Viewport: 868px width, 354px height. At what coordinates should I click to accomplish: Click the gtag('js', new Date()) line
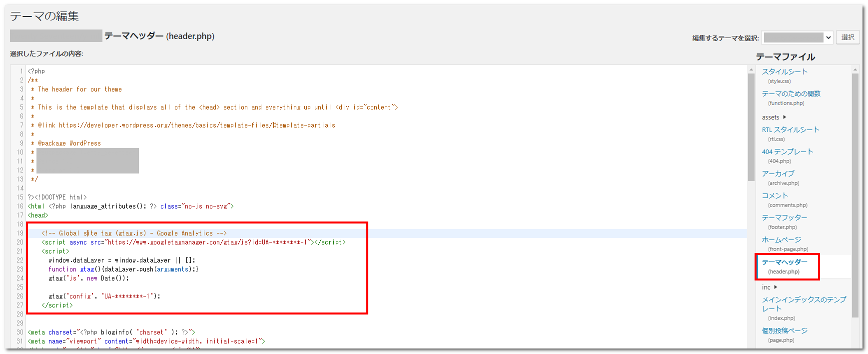[88, 278]
